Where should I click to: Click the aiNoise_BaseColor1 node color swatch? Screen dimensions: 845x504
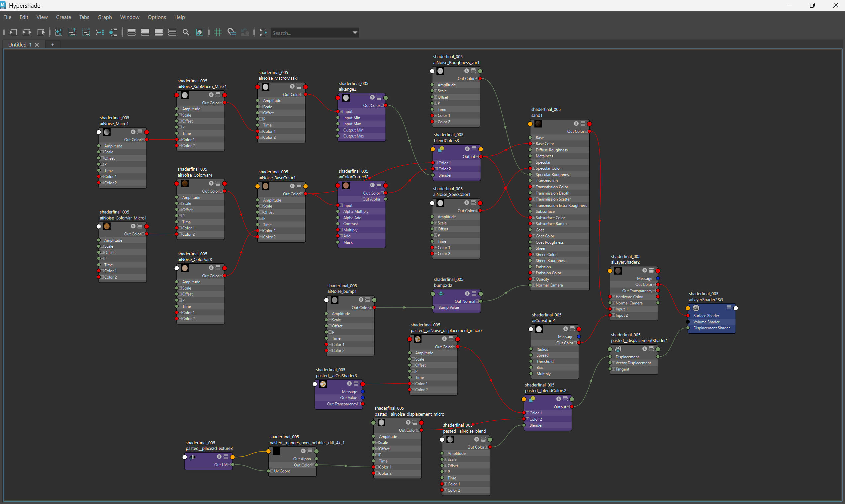(266, 186)
